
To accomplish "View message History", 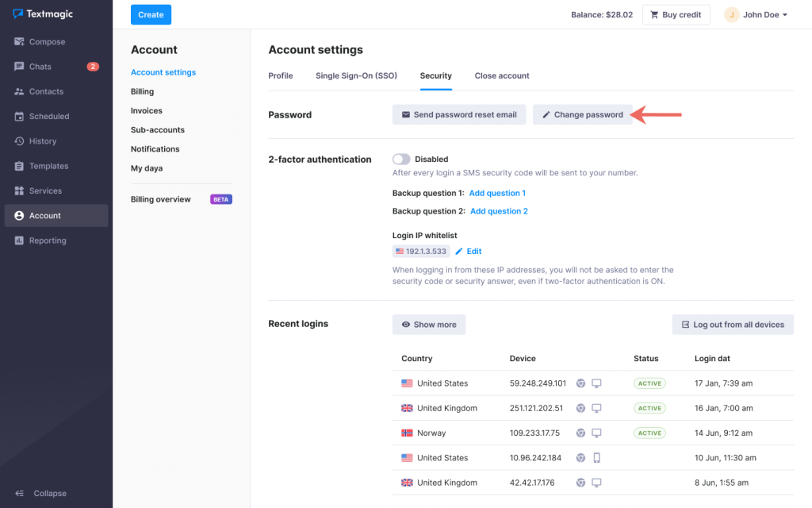I will click(x=43, y=141).
